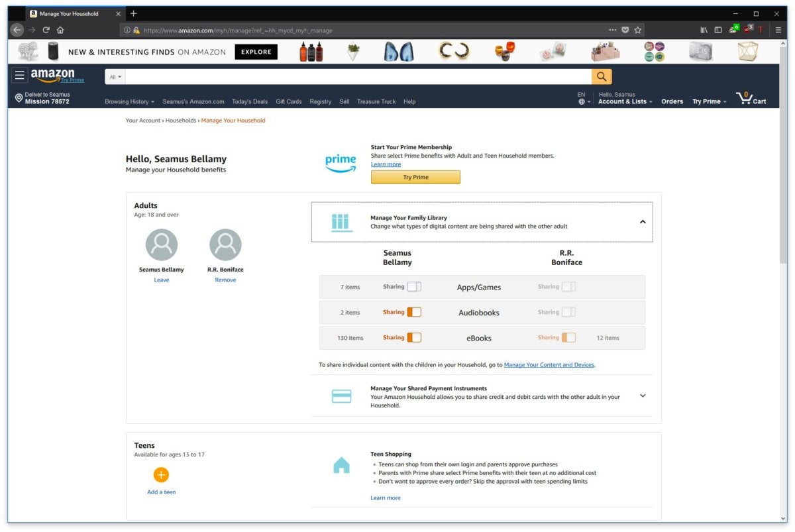The height and width of the screenshot is (532, 795).
Task: Go to Households breadcrumb
Action: [x=181, y=121]
